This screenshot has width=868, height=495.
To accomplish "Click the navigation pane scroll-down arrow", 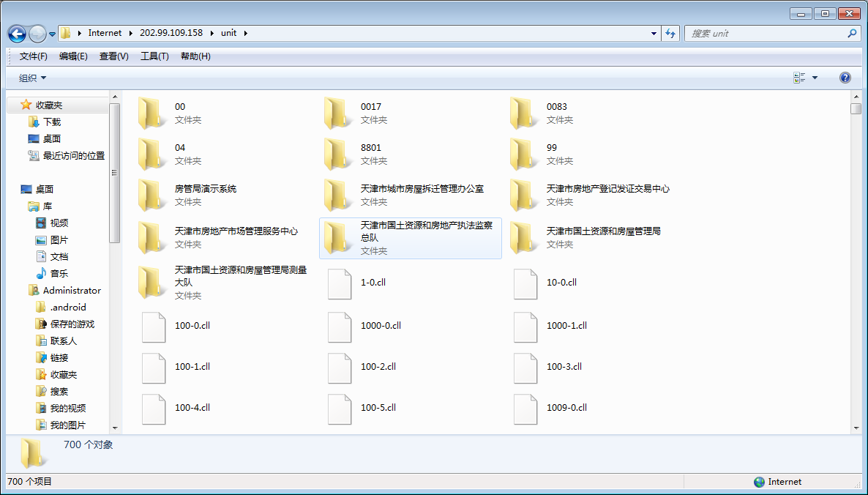I will [115, 428].
